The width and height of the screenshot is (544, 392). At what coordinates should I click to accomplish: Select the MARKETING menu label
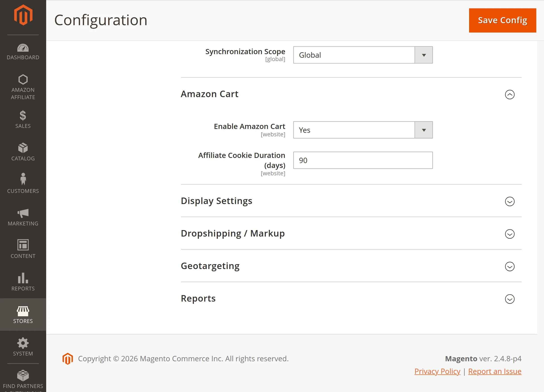pos(23,224)
